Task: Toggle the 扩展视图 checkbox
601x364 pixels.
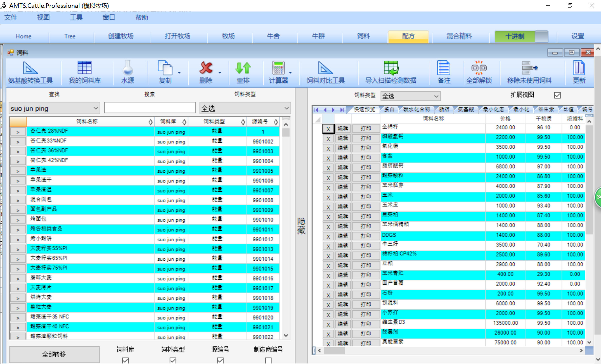Action: click(557, 95)
